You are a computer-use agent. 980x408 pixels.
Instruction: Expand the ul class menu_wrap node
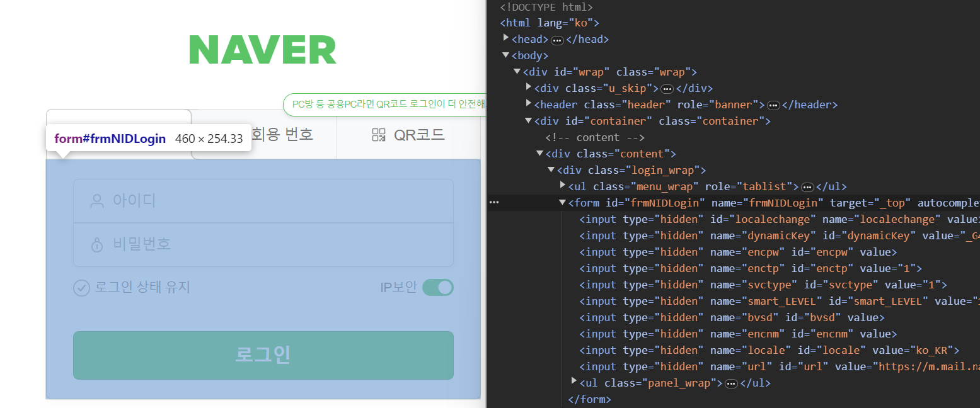pos(563,186)
